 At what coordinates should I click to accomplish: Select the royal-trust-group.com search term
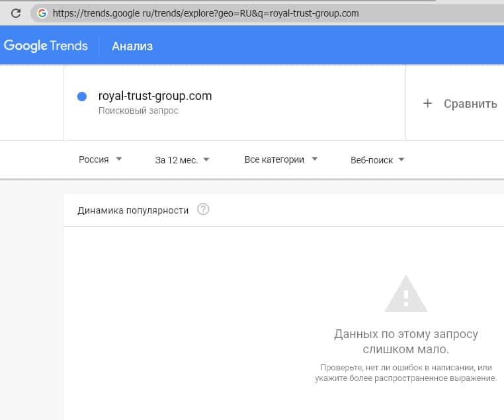(155, 96)
